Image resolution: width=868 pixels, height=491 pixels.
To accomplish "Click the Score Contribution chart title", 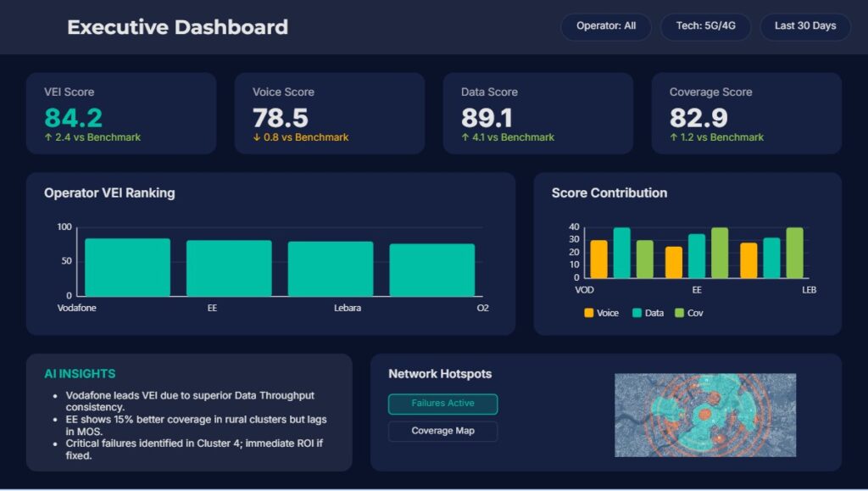I will pyautogui.click(x=609, y=193).
